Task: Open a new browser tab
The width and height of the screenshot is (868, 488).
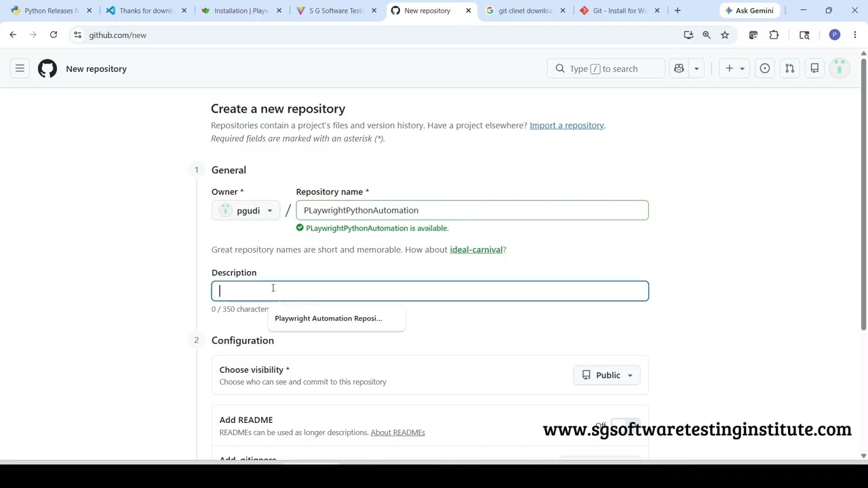Action: click(677, 10)
